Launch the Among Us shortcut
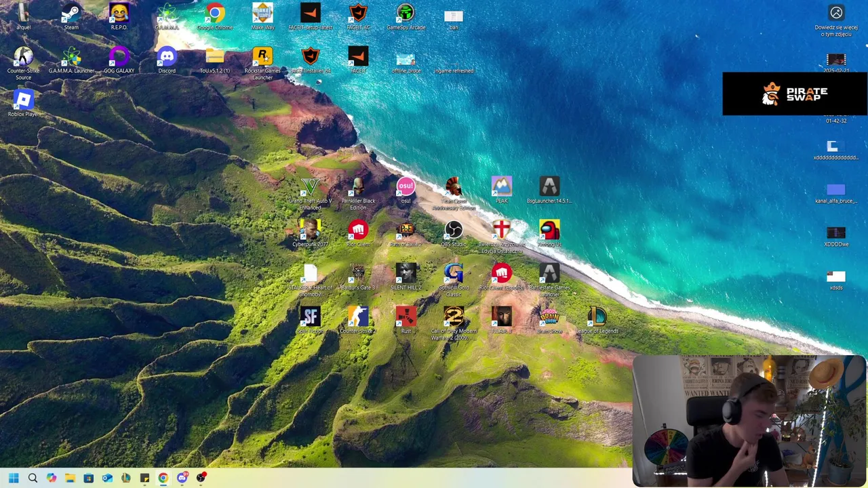Image resolution: width=868 pixels, height=488 pixels. point(549,234)
